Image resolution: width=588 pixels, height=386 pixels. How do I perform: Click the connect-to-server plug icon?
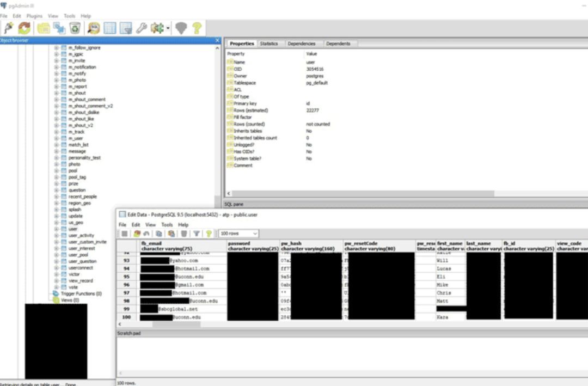click(8, 28)
